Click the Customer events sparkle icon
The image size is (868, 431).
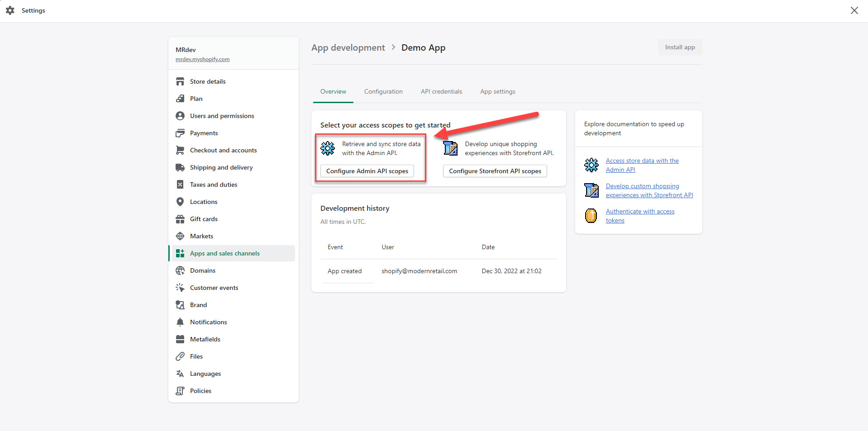click(180, 288)
